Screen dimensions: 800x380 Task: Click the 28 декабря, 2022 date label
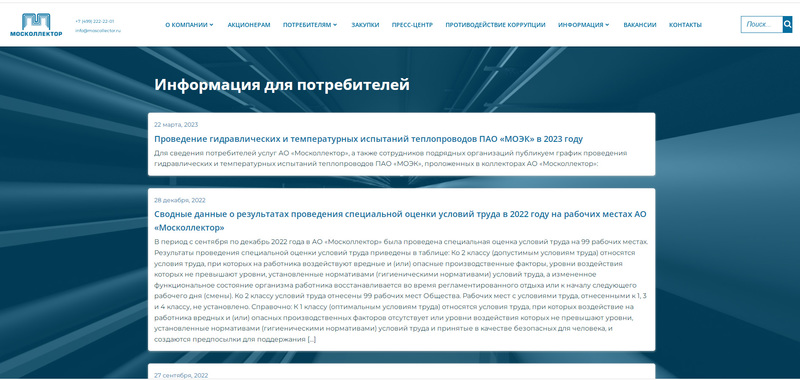[x=180, y=200]
